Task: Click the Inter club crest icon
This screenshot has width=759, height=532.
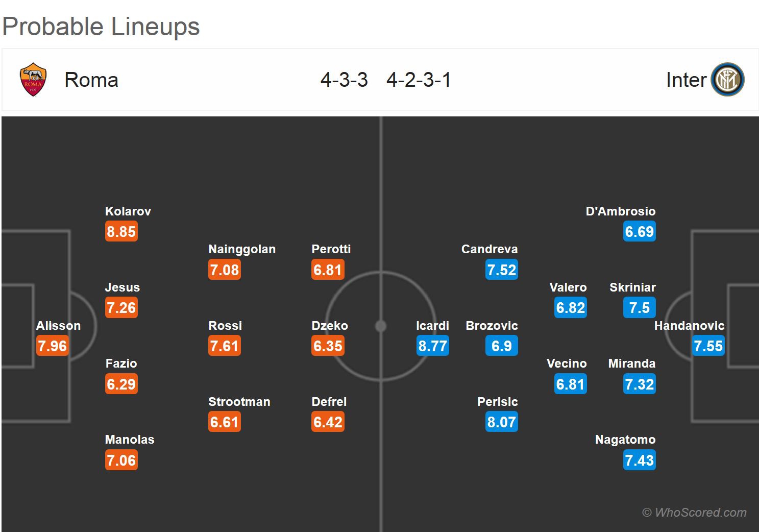Action: pyautogui.click(x=728, y=80)
